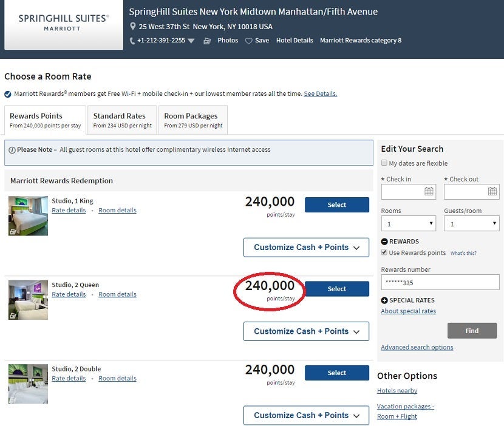The height and width of the screenshot is (426, 504).
Task: Open Marriott Rewards category 8 link
Action: pyautogui.click(x=361, y=40)
